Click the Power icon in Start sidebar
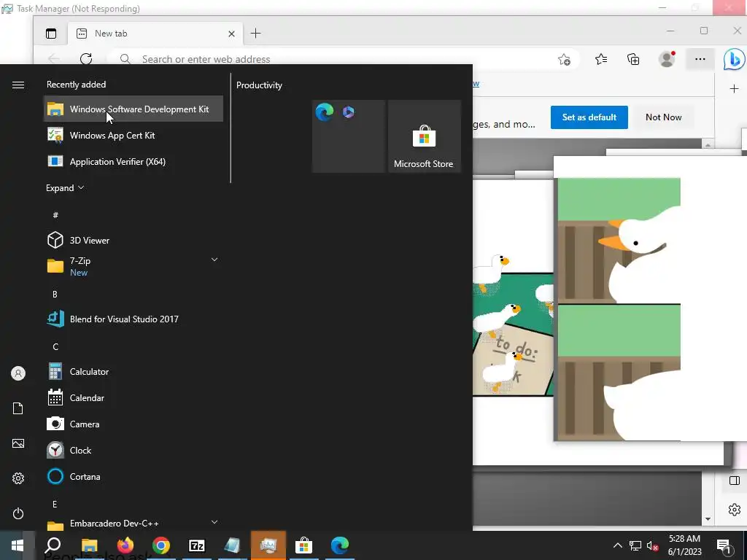The width and height of the screenshot is (747, 560). click(x=18, y=513)
